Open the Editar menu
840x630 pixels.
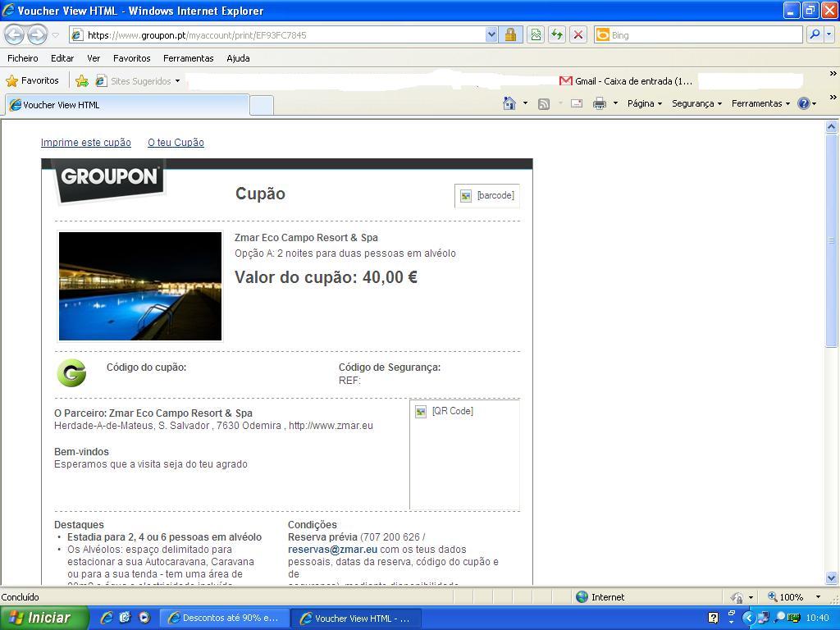62,58
